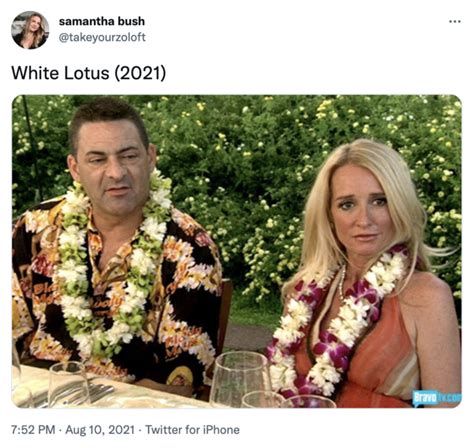Click the Aug 10, 2021 date
The width and height of the screenshot is (474, 448).
pyautogui.click(x=100, y=430)
